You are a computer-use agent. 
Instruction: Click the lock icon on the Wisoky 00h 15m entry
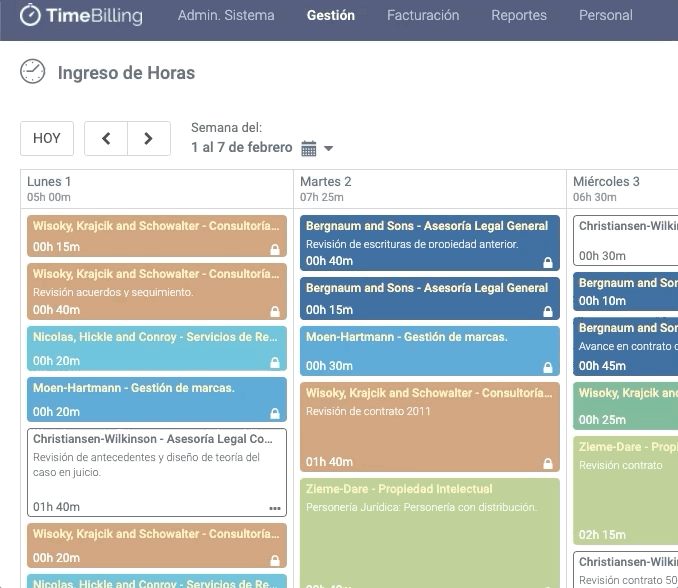(275, 249)
